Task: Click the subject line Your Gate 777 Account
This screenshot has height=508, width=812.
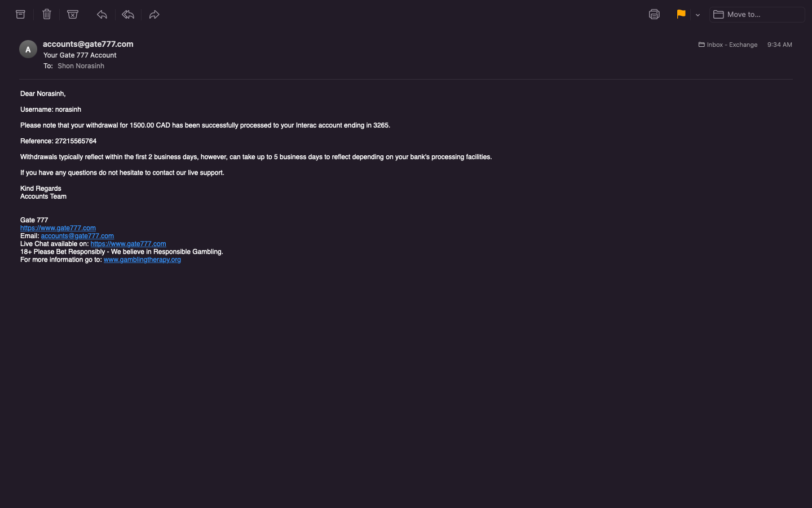Action: (x=80, y=55)
